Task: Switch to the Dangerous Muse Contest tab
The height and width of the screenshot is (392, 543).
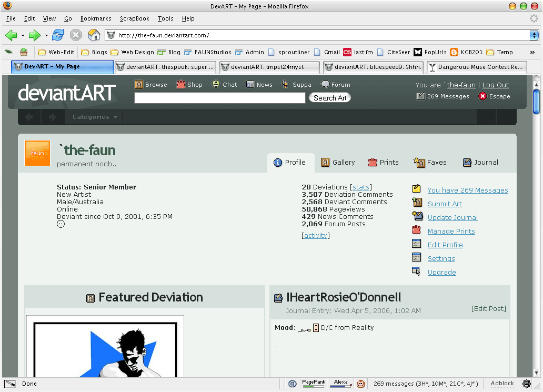Action: tap(477, 67)
